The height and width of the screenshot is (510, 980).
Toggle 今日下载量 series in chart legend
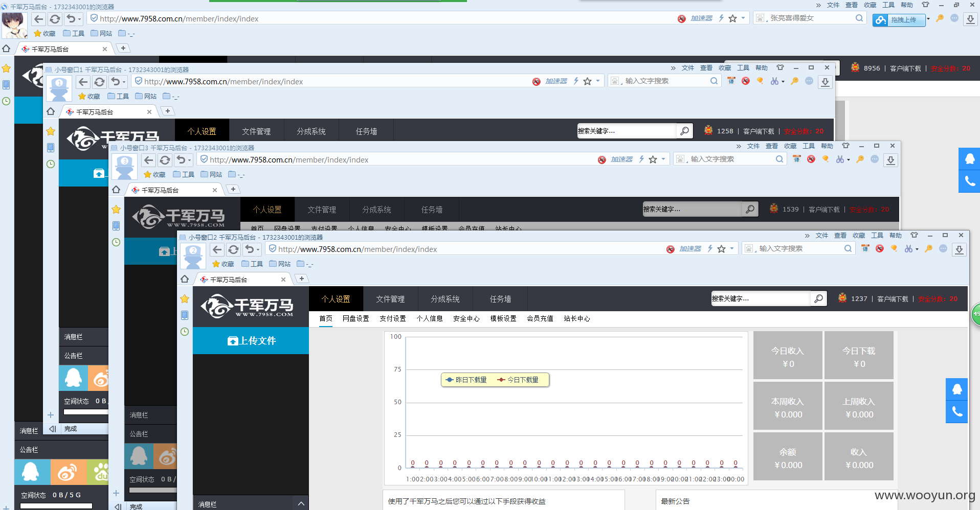click(x=518, y=380)
